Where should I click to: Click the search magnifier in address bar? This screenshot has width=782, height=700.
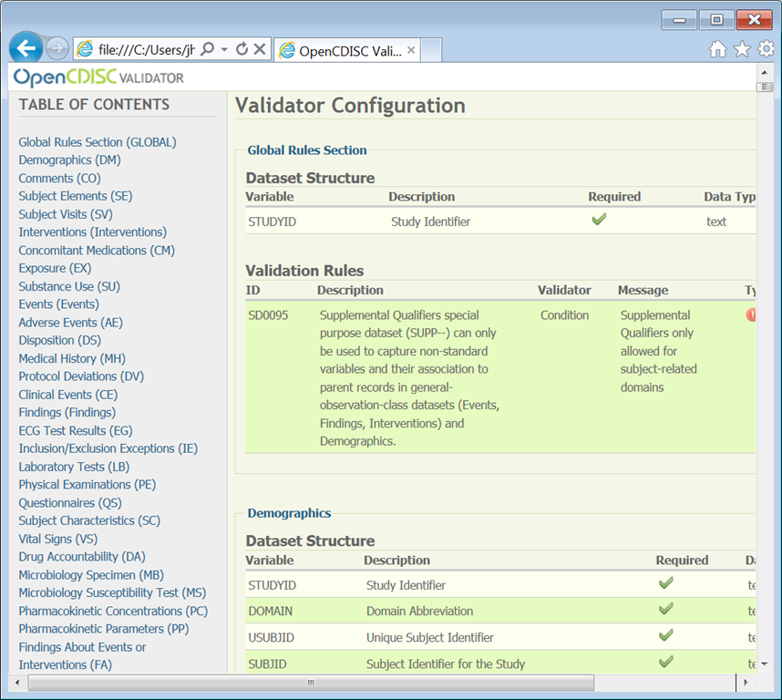point(208,49)
